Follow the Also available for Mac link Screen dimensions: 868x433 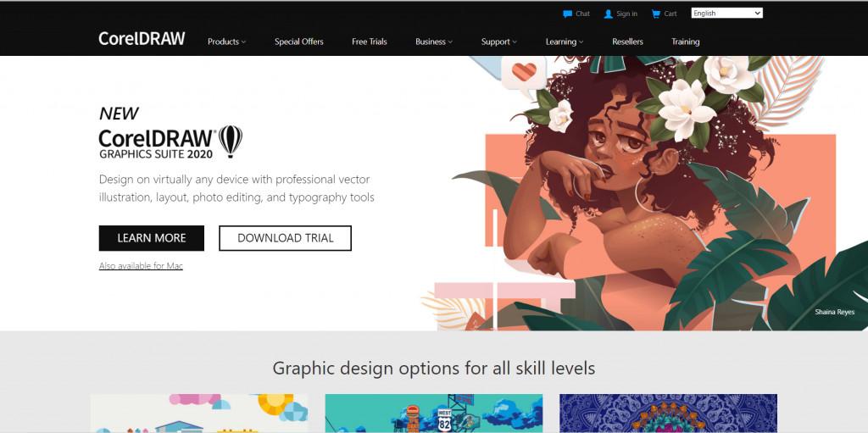(x=142, y=266)
